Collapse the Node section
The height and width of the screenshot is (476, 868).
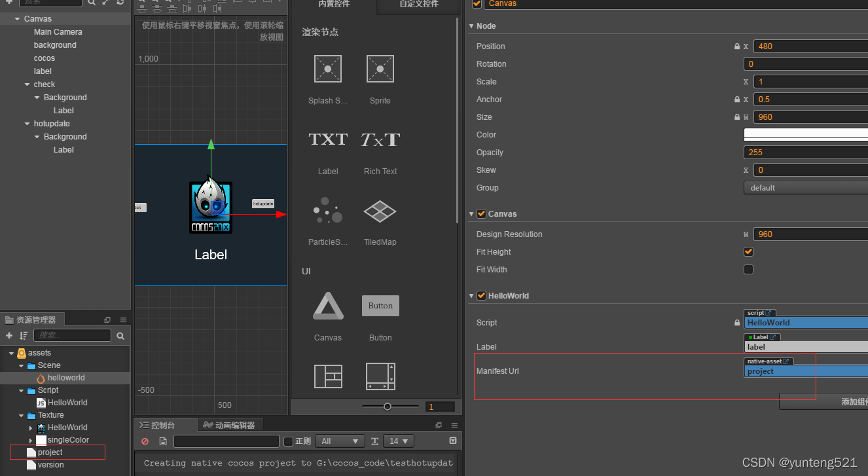coord(471,26)
